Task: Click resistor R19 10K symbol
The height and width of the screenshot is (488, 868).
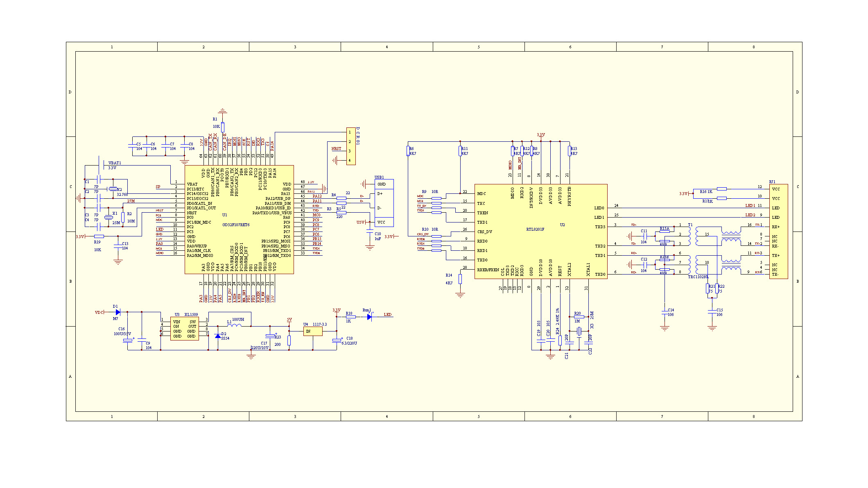Action: [x=99, y=236]
